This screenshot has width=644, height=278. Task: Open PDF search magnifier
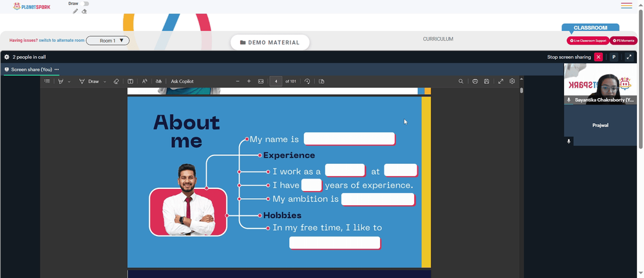[461, 81]
